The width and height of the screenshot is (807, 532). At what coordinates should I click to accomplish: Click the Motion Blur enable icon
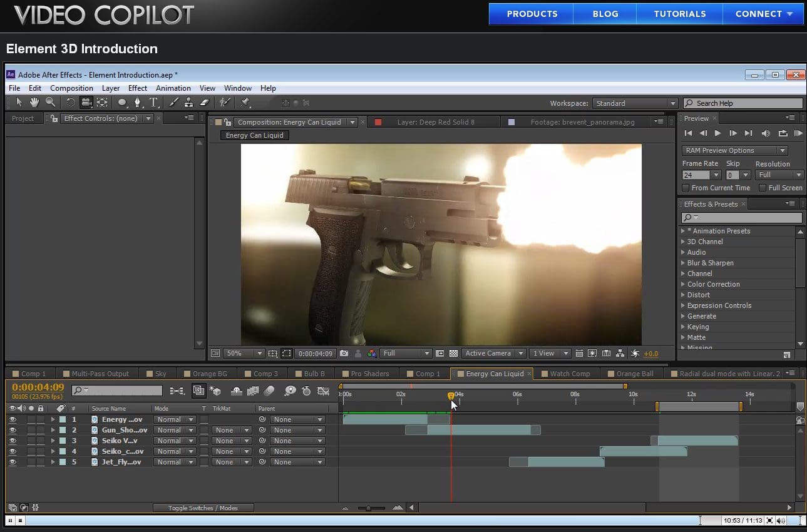pyautogui.click(x=269, y=391)
